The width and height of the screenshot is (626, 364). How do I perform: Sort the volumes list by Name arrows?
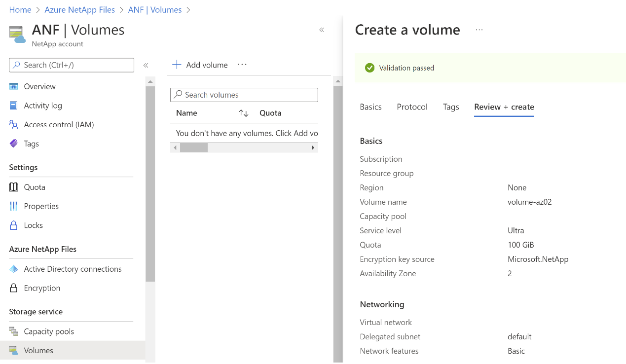click(x=243, y=113)
